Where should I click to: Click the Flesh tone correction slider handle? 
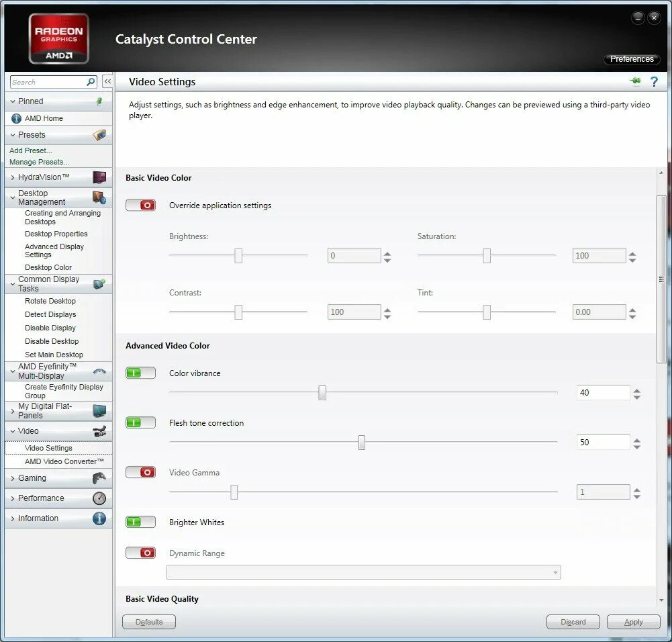coord(362,443)
